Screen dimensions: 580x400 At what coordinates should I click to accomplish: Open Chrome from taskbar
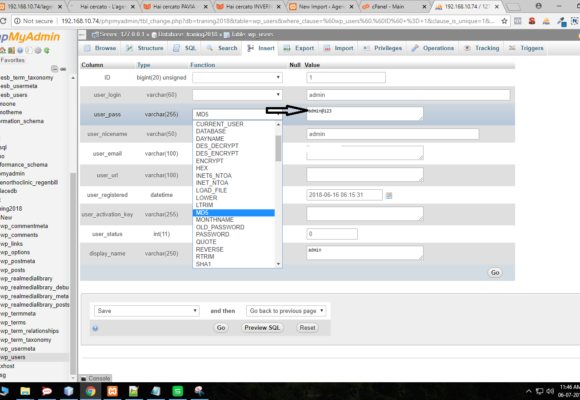tap(90, 391)
